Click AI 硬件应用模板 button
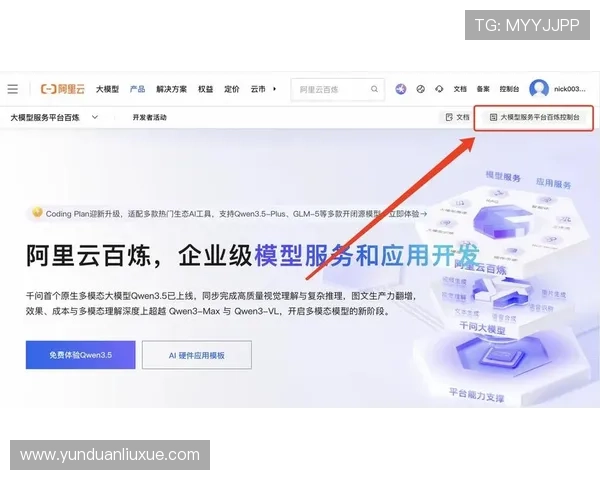Image resolution: width=600 pixels, height=480 pixels. tap(197, 355)
